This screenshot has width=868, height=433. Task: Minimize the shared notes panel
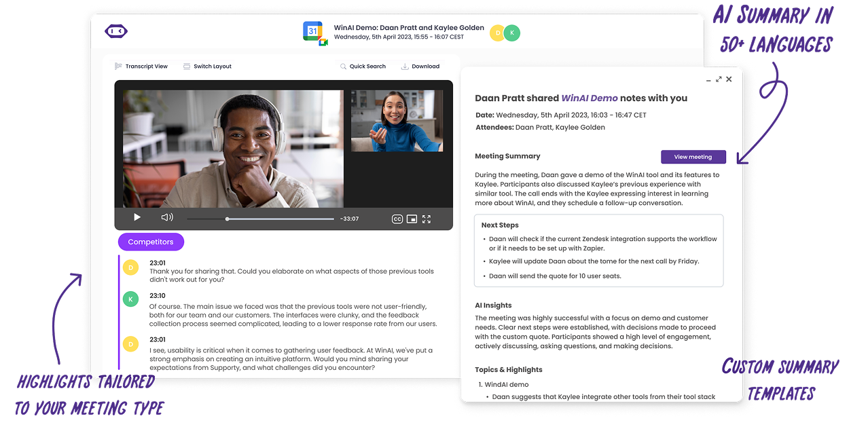click(708, 79)
